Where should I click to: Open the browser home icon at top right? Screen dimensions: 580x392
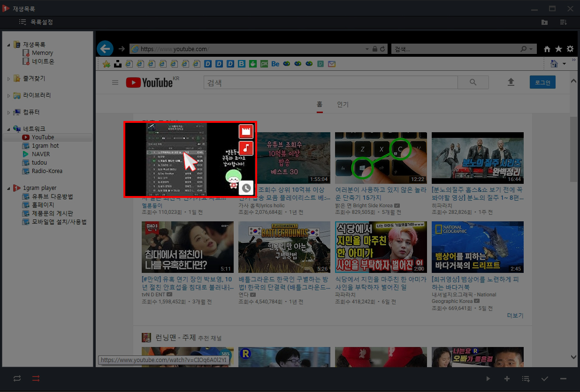click(x=547, y=49)
